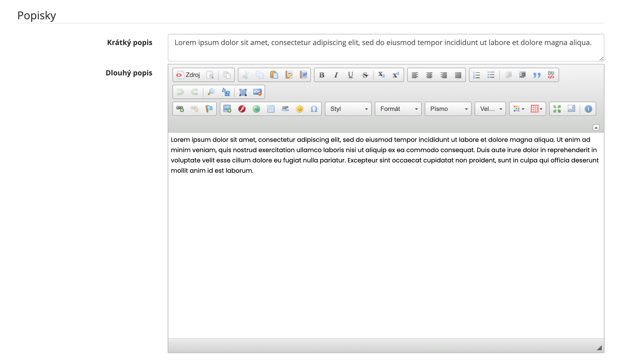Insert a link with chain icon
The image size is (626, 364).
(180, 109)
